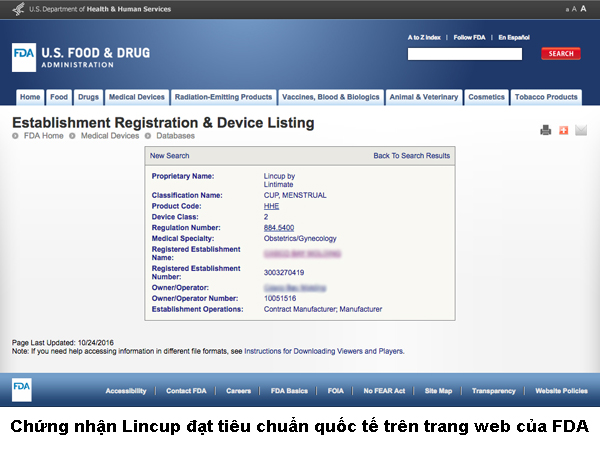Click the FDA logo in header
This screenshot has width=600, height=451.
(x=24, y=57)
